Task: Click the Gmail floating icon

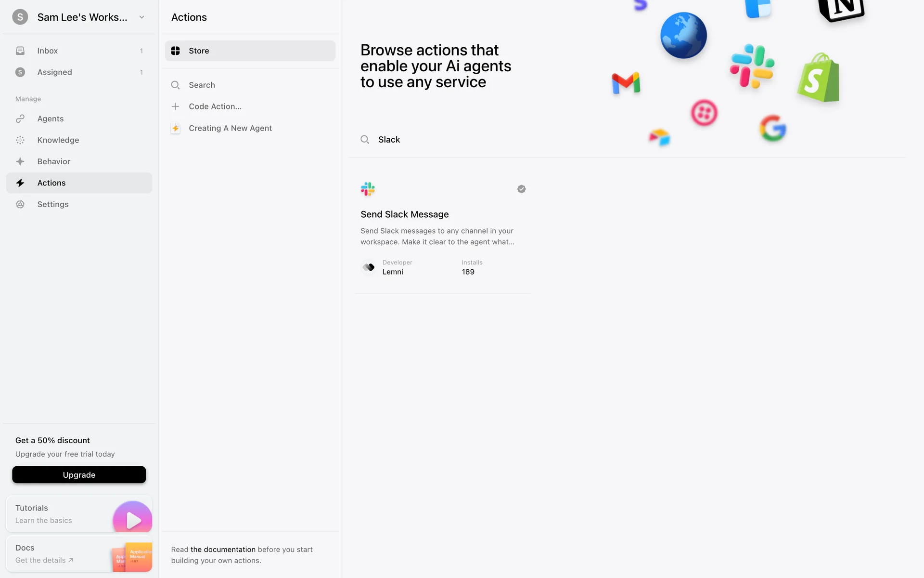Action: click(626, 83)
